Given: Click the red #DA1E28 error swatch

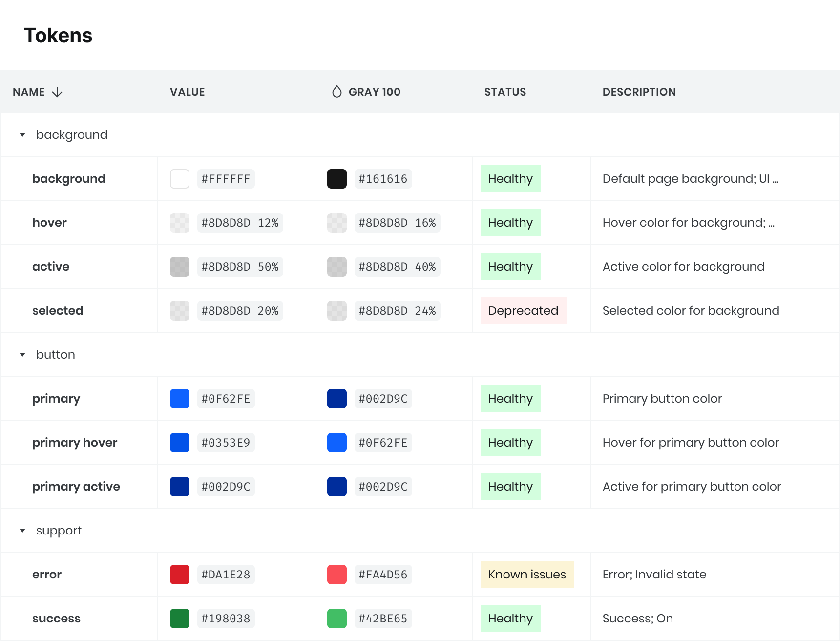Looking at the screenshot, I should click(x=179, y=574).
